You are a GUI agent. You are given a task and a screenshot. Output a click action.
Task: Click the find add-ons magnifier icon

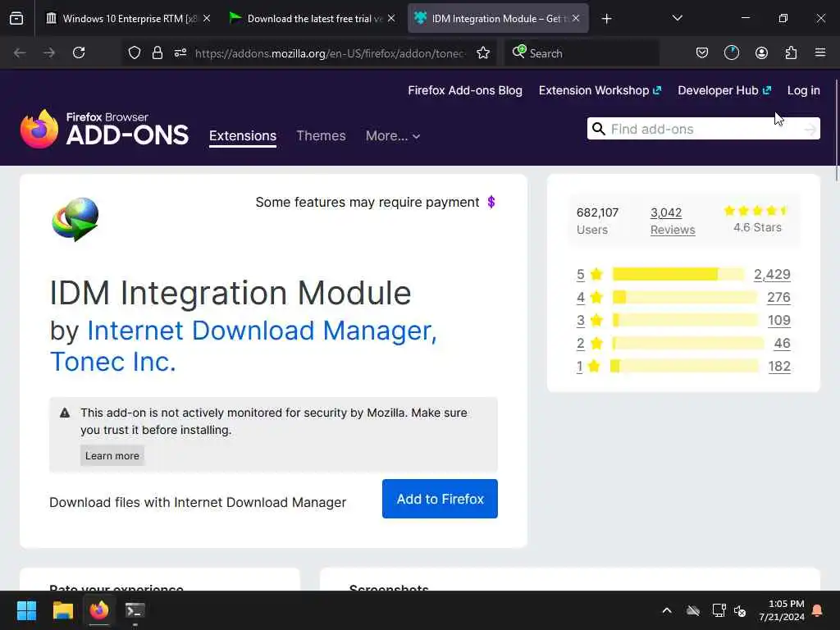click(599, 129)
